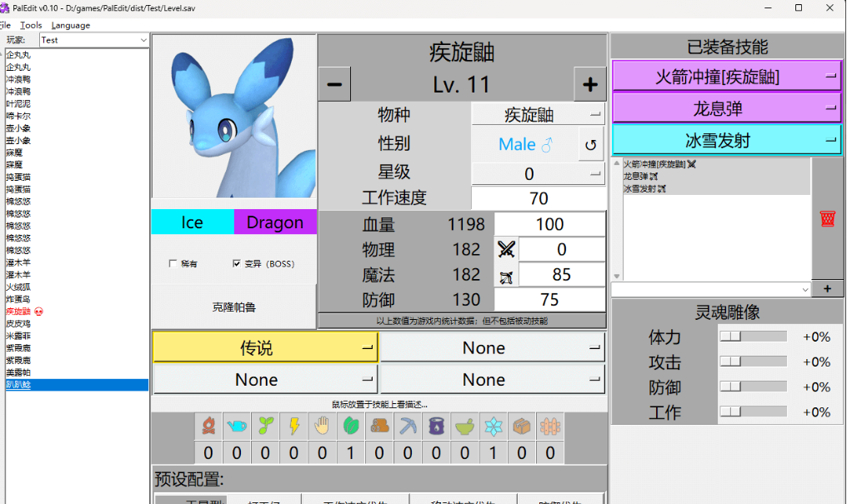Open the learnable skill combo box beside plus
The image size is (847, 504).
point(711,289)
